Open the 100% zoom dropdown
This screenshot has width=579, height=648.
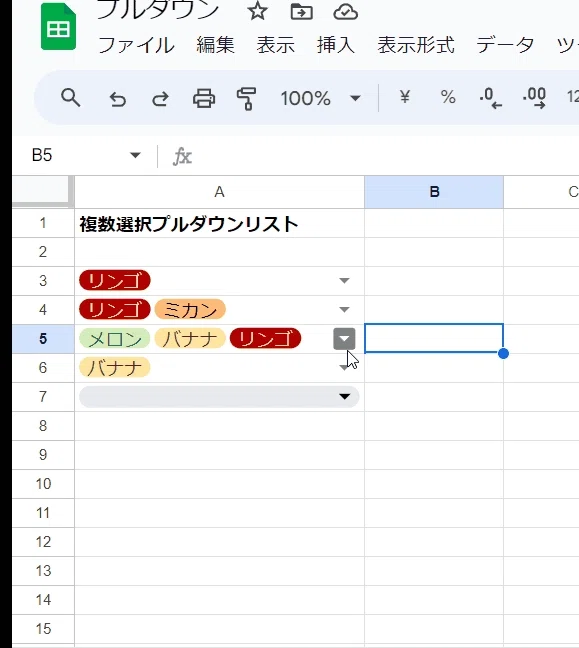tap(320, 98)
